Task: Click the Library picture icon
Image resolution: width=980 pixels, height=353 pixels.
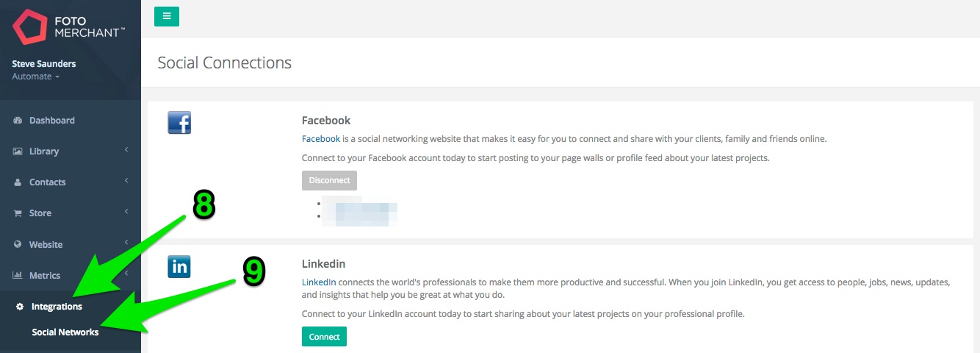Action: (18, 151)
